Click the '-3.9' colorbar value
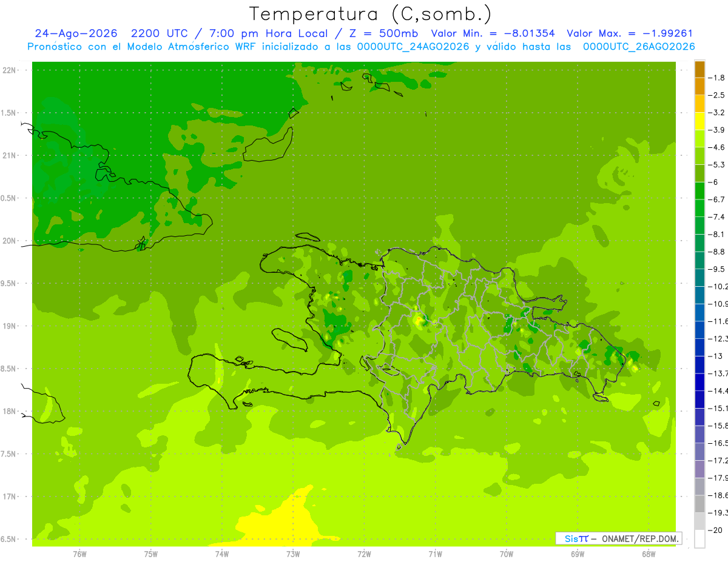Screen dimensions: 728x562 [716, 130]
